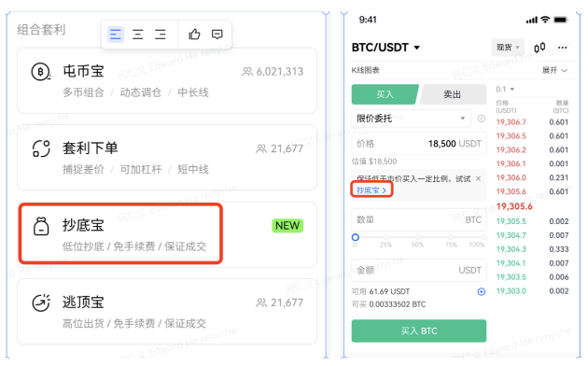Select bid price 19,304.3

tap(511, 249)
